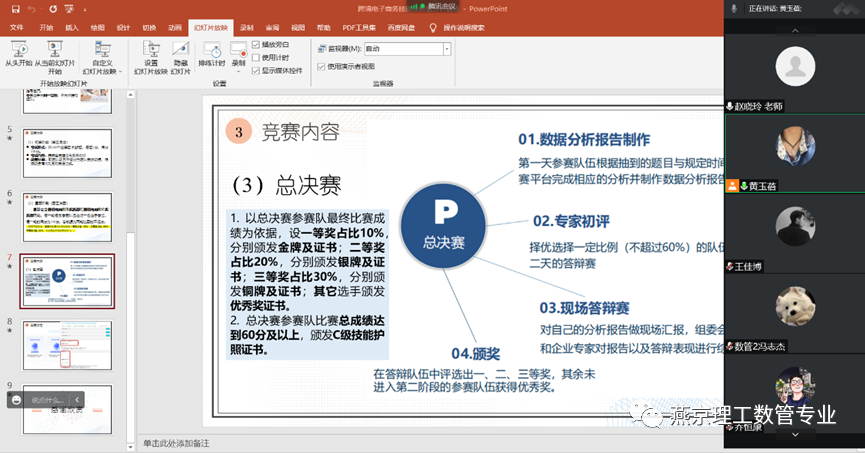Click the notes area 单击此处添加备注
The image size is (865, 453).
400,442
